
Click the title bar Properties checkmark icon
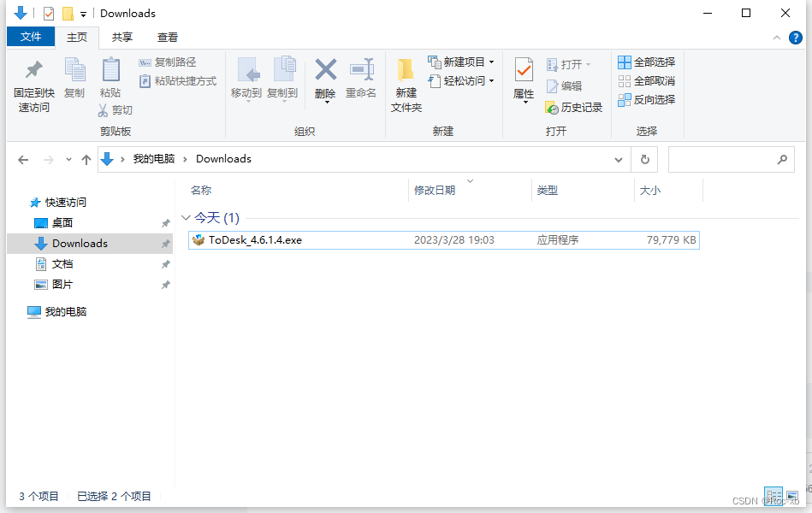point(48,14)
